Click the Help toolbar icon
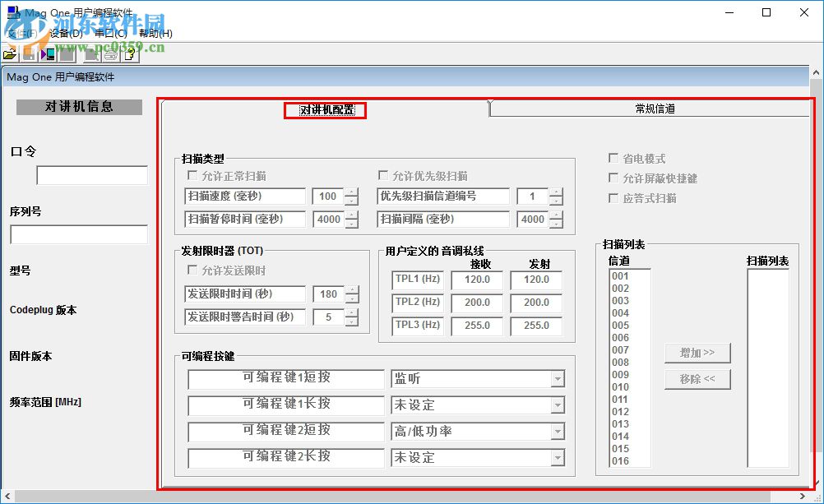 (x=129, y=54)
